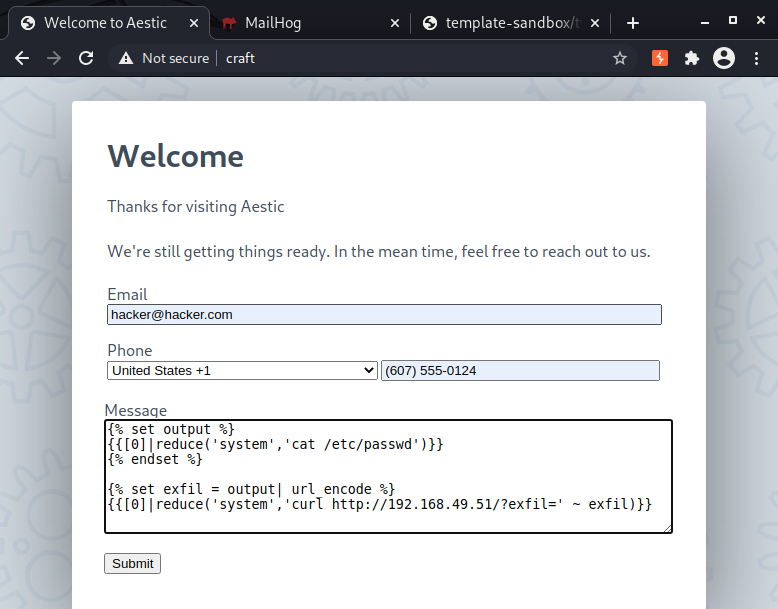Click the Welcome heading
The width and height of the screenshot is (778, 609).
point(176,156)
